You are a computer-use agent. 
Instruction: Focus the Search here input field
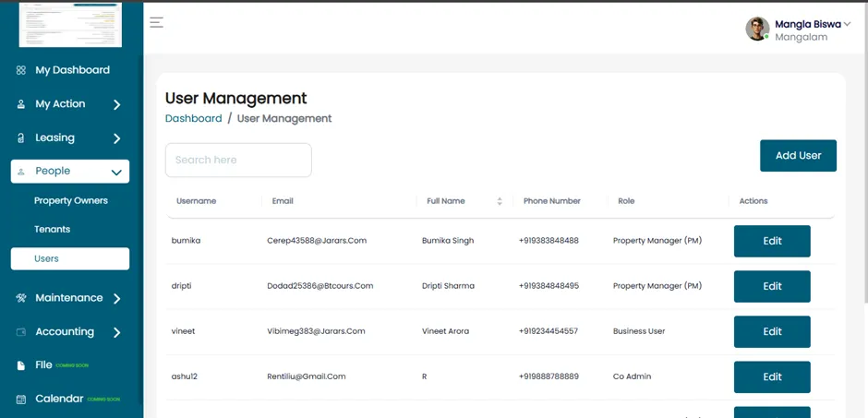(x=238, y=161)
